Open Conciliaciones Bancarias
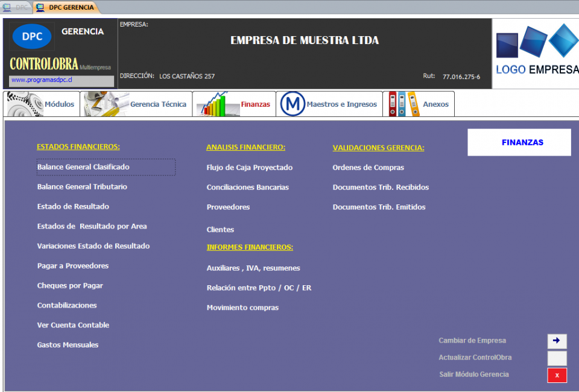 247,188
